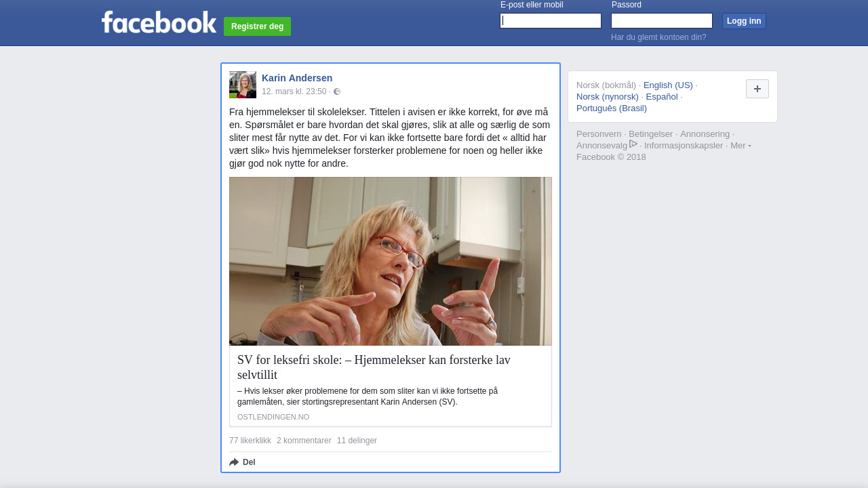The image size is (868, 488).
Task: Open the Informasjonskapsler link
Action: 684,145
